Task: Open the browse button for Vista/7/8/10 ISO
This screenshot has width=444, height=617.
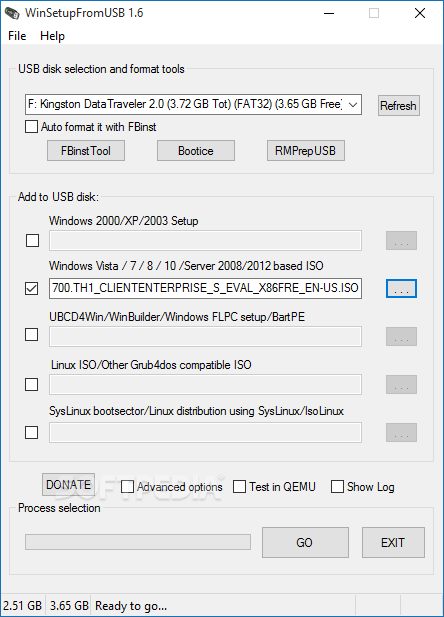Action: click(x=401, y=289)
